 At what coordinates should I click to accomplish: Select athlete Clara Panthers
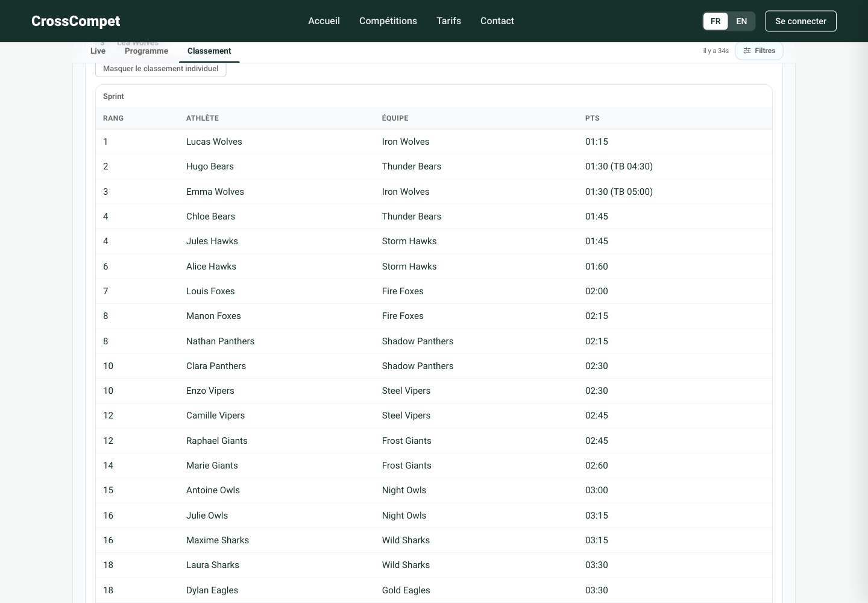point(216,366)
